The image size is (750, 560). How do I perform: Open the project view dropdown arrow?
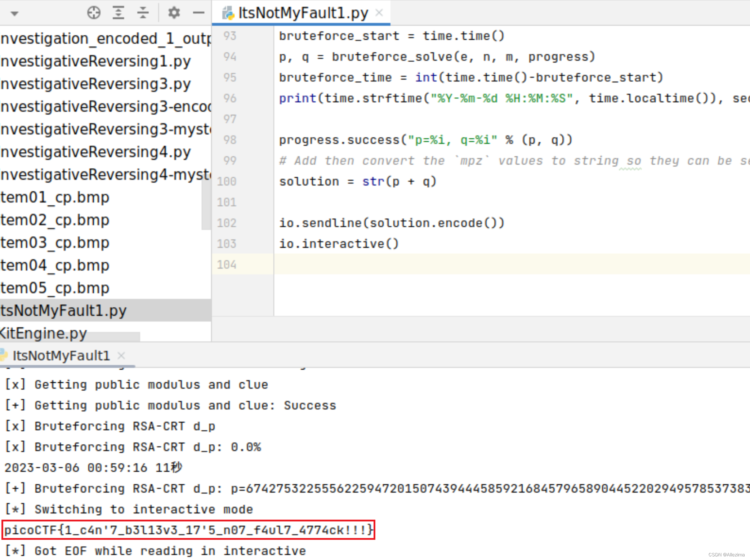click(x=14, y=14)
